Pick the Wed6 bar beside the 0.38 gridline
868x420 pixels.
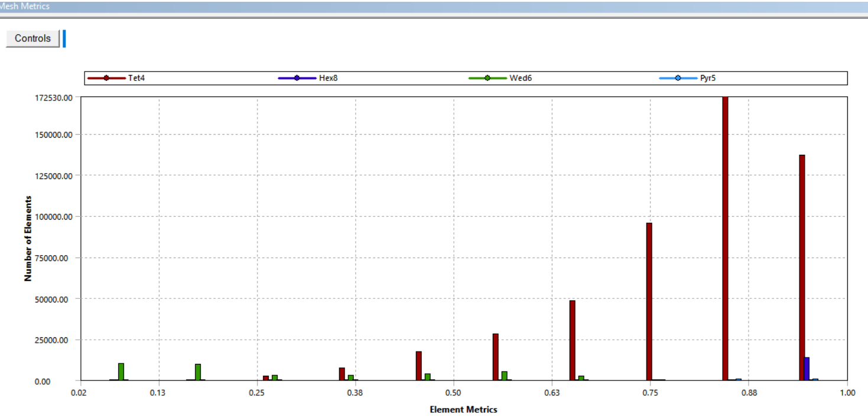350,377
